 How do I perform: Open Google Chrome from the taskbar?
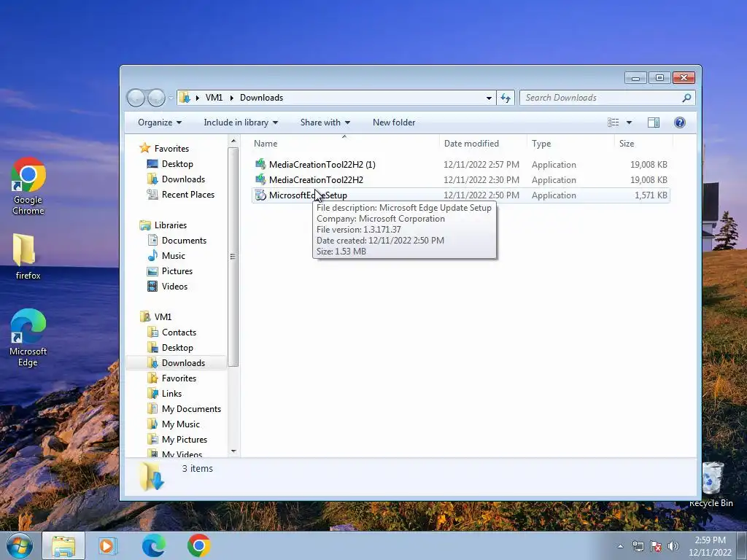[x=198, y=545]
